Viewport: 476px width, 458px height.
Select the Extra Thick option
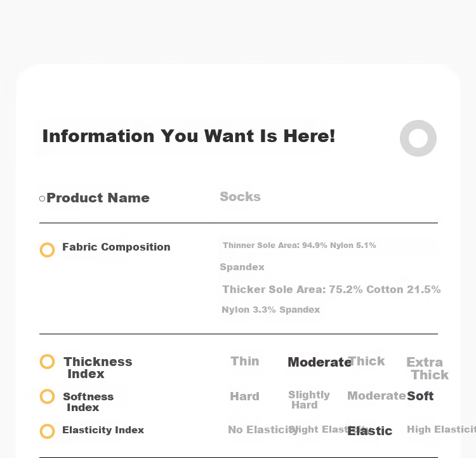coord(427,369)
